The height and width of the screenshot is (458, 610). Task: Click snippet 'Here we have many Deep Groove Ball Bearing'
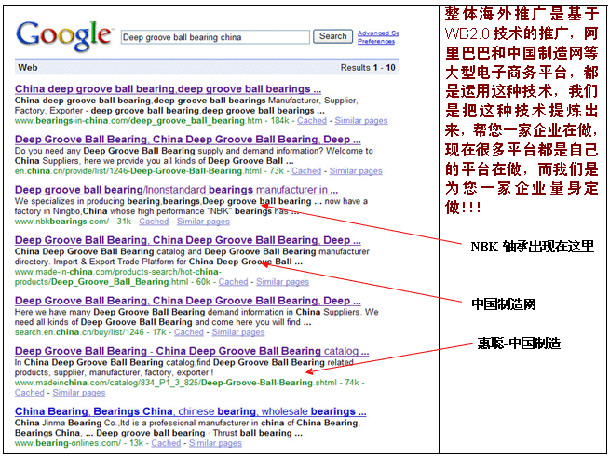(196, 317)
